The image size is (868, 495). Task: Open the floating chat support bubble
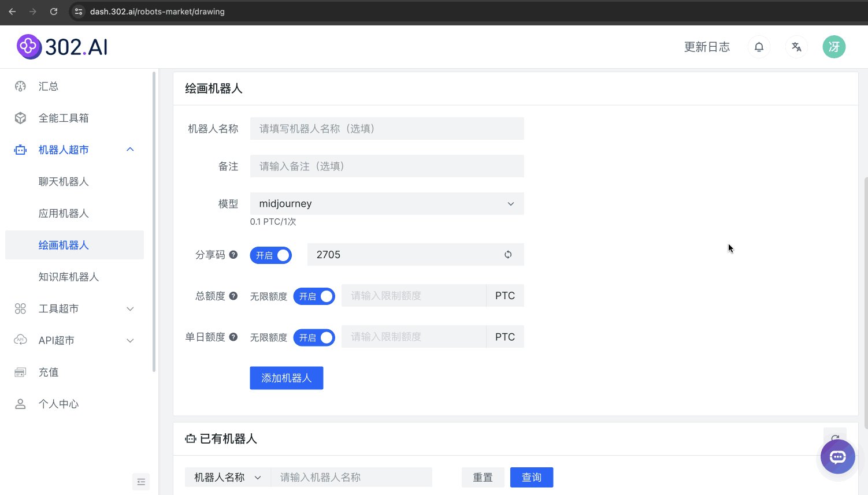point(838,457)
